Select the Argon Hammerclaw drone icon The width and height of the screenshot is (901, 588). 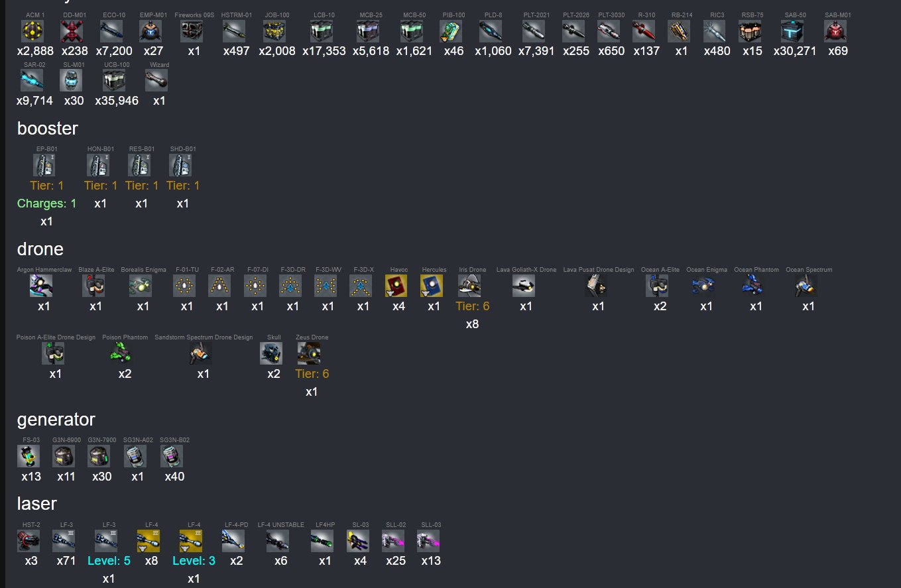pyautogui.click(x=41, y=286)
